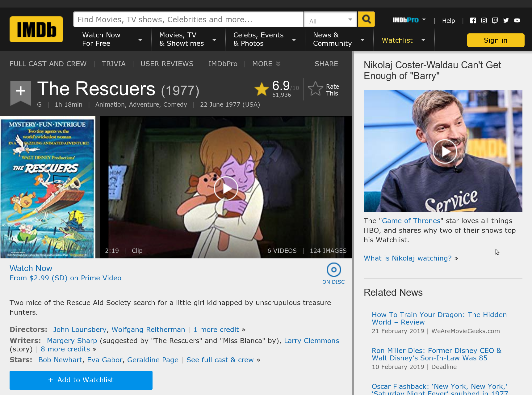Open the 124 IMAGES link

(x=328, y=251)
